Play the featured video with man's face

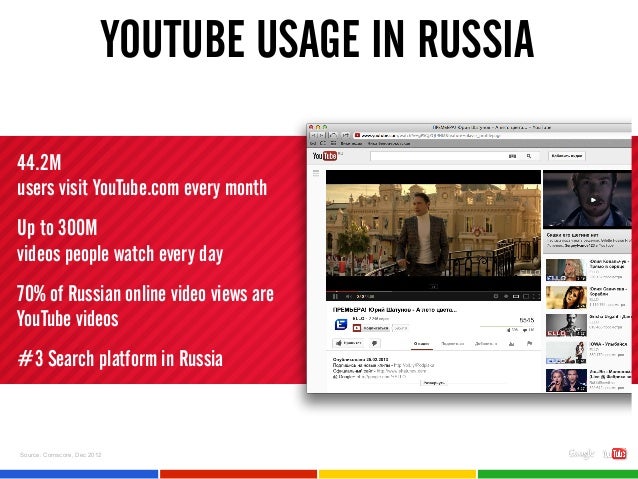(588, 200)
